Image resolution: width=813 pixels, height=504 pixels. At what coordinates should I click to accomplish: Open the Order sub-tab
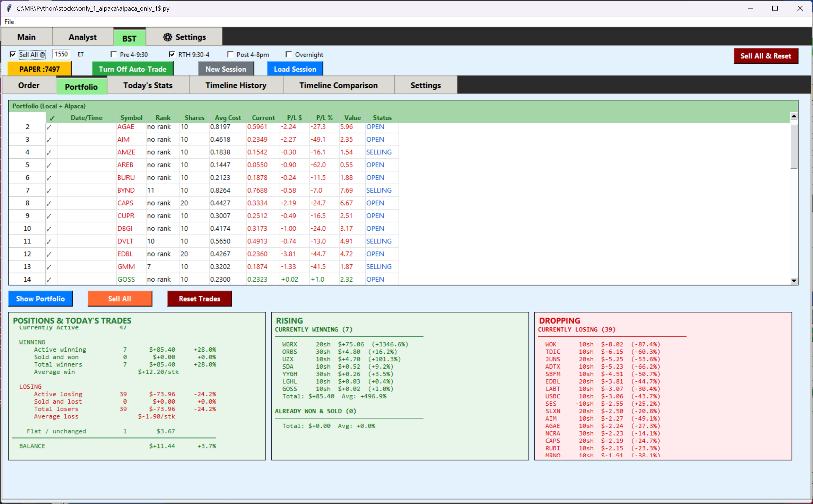coord(29,86)
